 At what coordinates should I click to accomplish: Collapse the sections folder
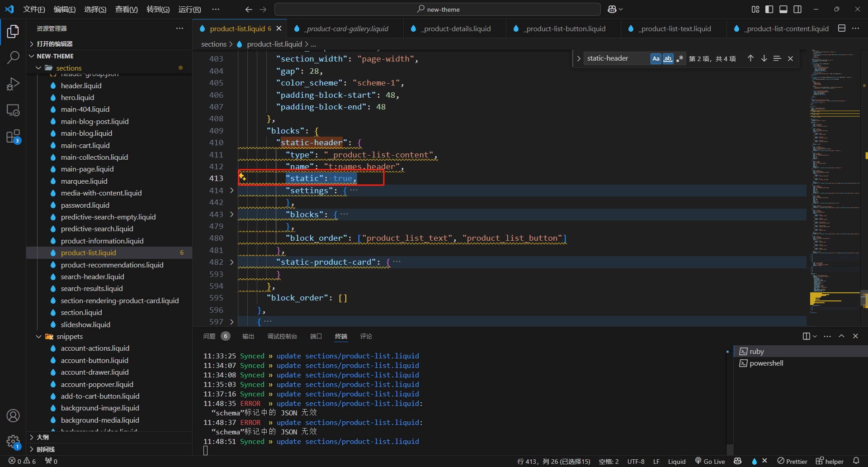tap(69, 68)
